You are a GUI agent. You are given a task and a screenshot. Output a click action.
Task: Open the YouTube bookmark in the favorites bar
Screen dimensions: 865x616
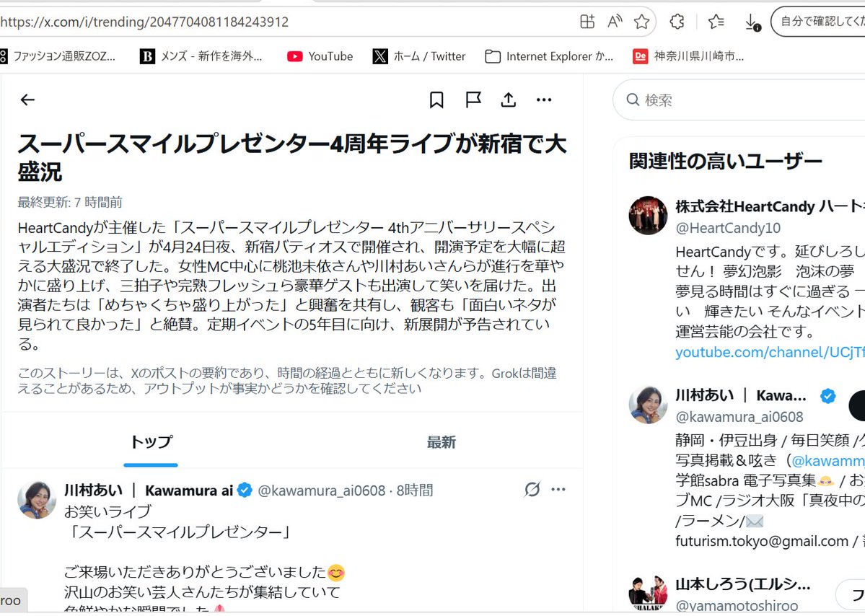320,56
